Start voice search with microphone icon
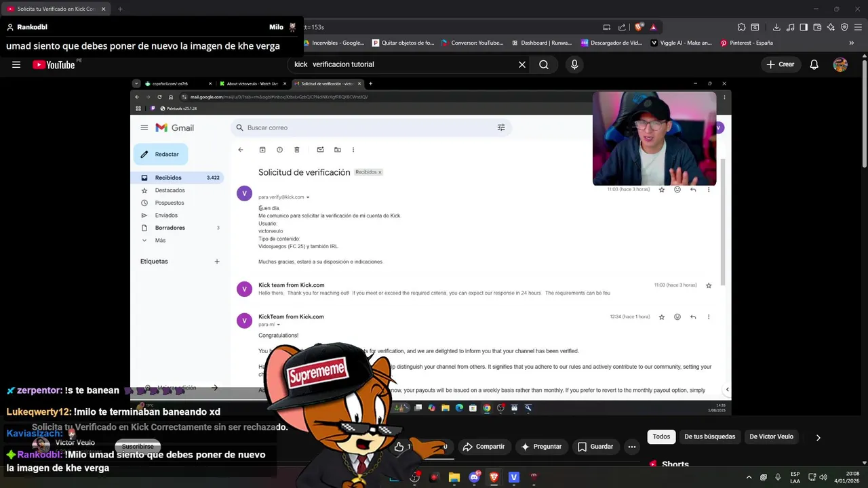 coord(574,64)
